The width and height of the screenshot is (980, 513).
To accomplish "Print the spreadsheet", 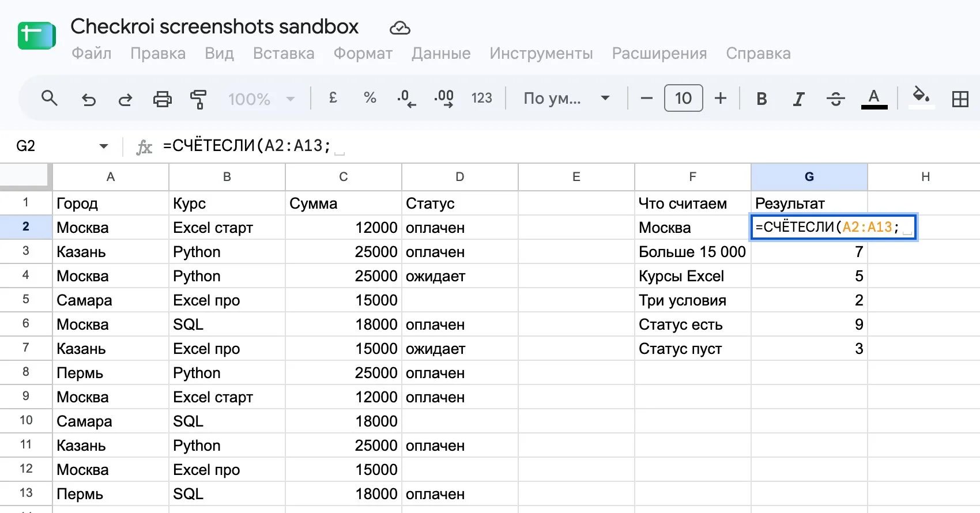I will 163,99.
